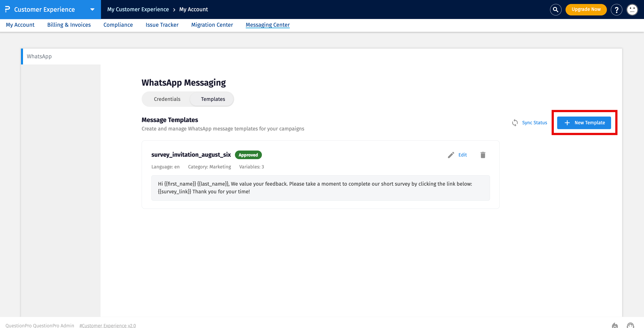Click the New Template button
Viewport: 644px width, 328px height.
pos(584,123)
